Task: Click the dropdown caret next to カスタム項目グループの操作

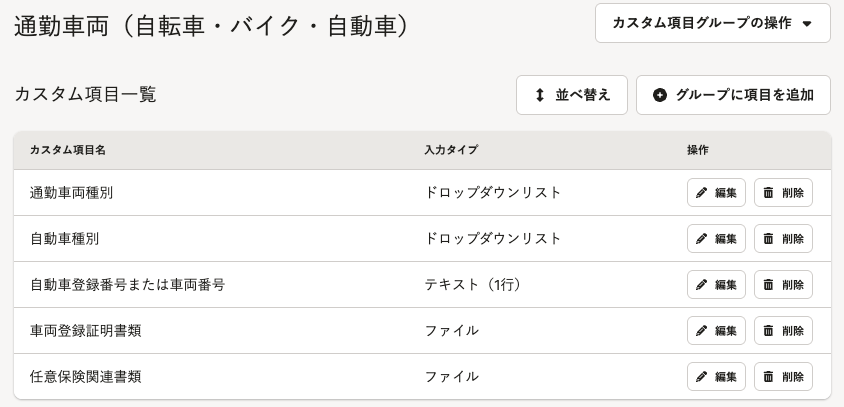Action: 806,24
